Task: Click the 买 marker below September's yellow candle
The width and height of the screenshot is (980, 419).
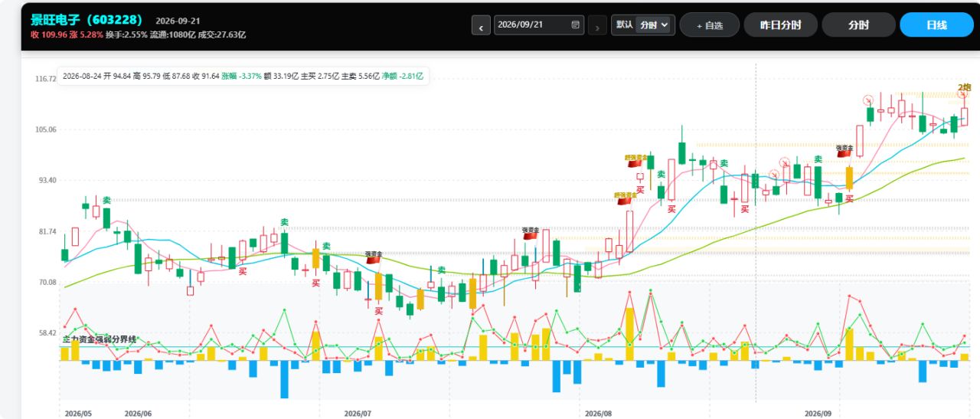Action: coord(849,199)
